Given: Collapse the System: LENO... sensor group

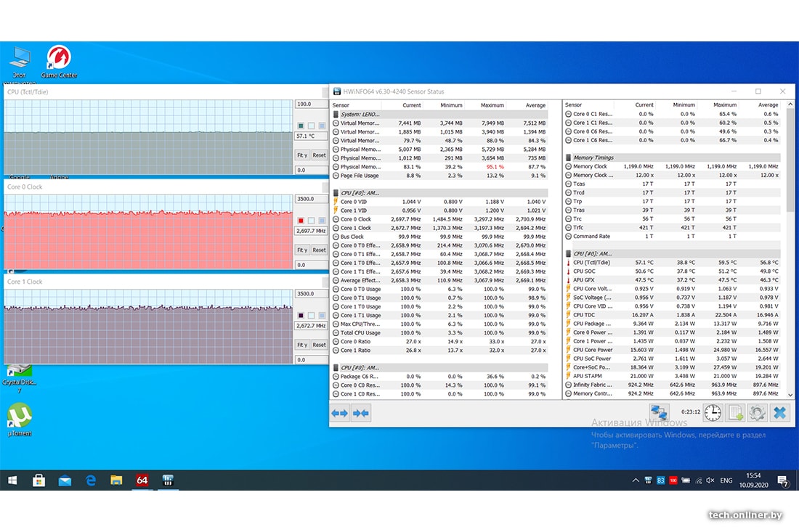Looking at the screenshot, I should [x=336, y=115].
